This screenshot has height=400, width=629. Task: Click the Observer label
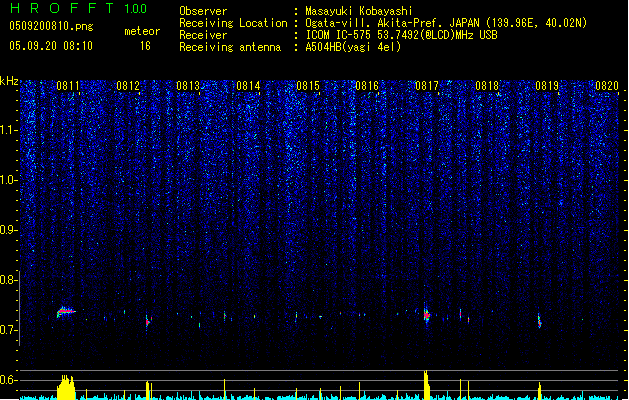(203, 11)
